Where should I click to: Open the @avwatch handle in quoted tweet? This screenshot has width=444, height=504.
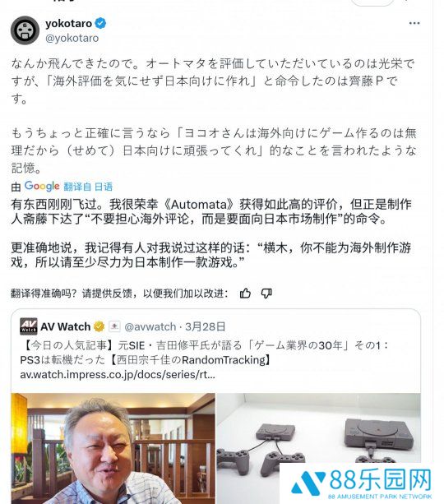point(150,326)
